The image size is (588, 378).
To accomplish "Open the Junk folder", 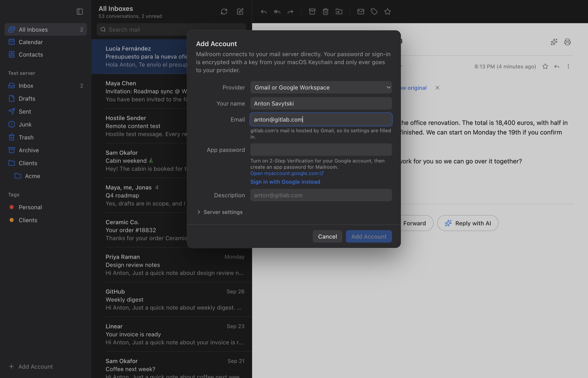I will tap(46, 124).
